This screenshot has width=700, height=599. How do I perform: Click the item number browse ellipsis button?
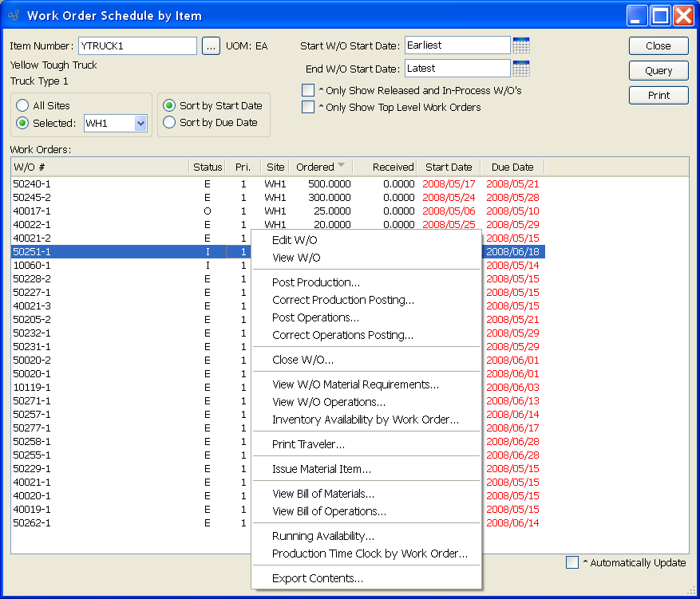[x=210, y=46]
